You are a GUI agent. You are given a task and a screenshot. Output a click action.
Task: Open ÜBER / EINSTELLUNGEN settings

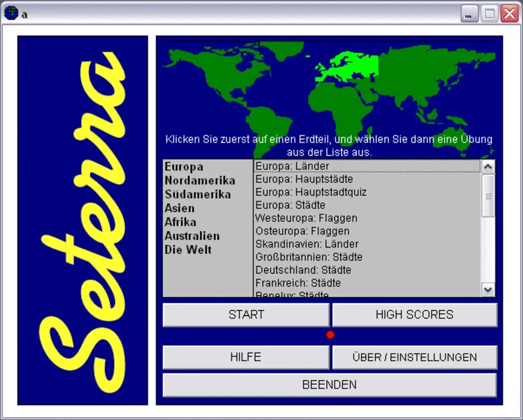[415, 357]
